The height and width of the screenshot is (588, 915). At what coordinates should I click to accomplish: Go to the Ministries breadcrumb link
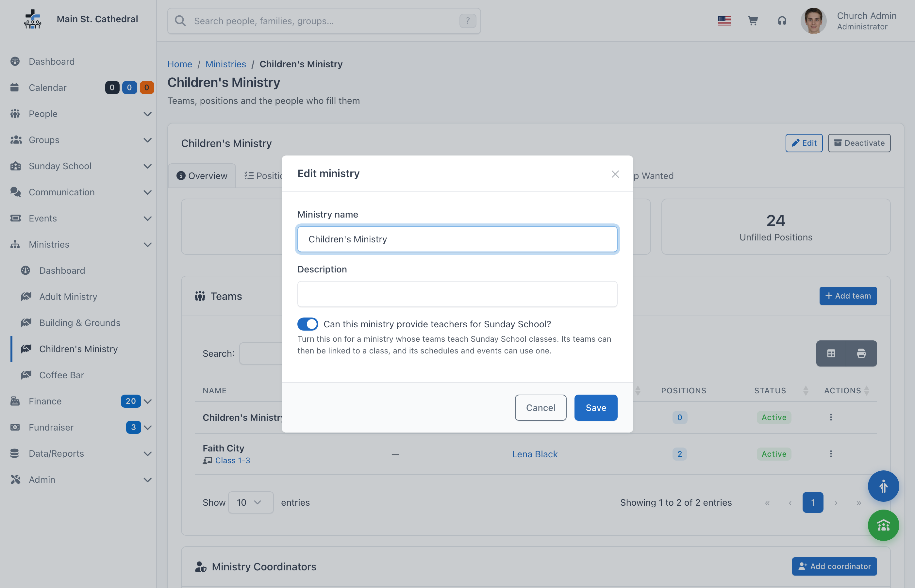point(225,64)
